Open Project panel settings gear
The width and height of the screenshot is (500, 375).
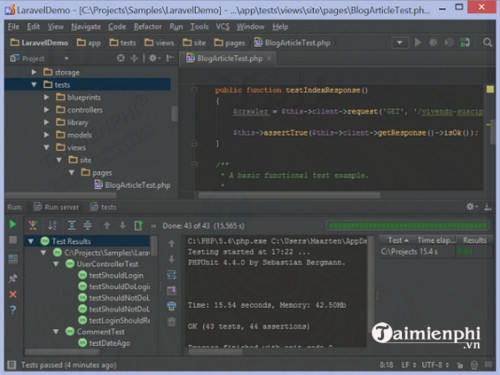tap(153, 58)
